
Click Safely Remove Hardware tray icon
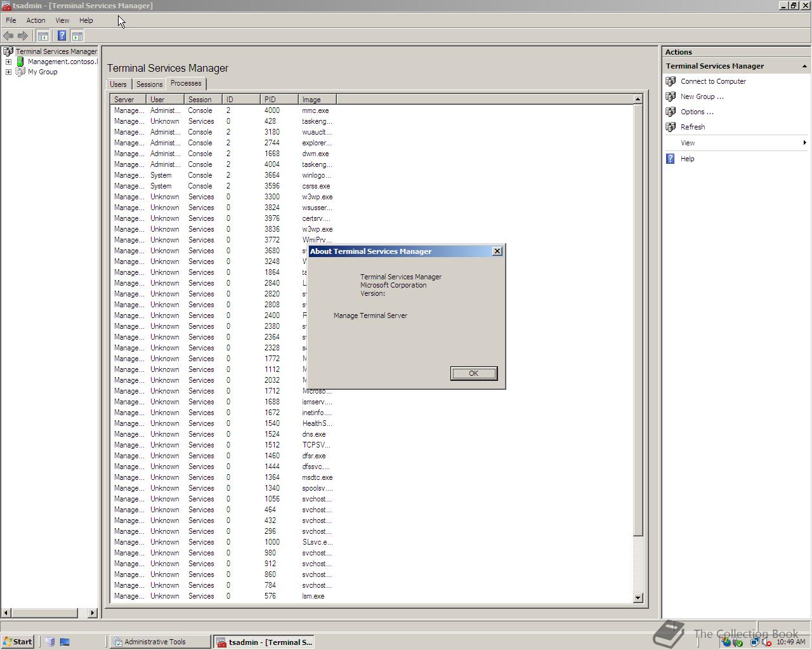point(738,642)
